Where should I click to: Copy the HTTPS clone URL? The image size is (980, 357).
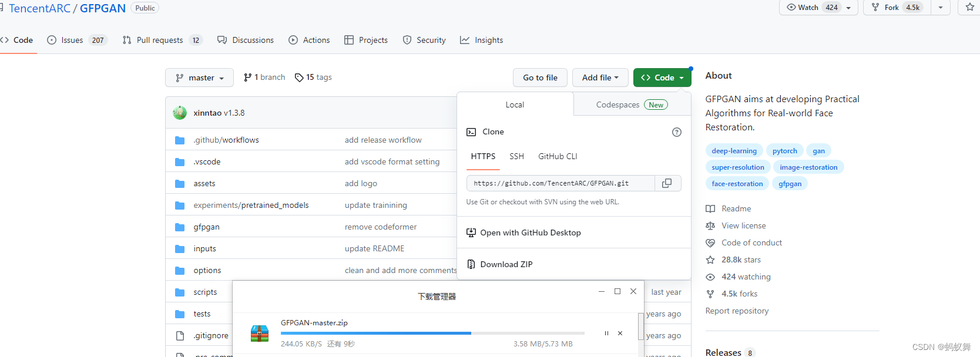point(667,183)
